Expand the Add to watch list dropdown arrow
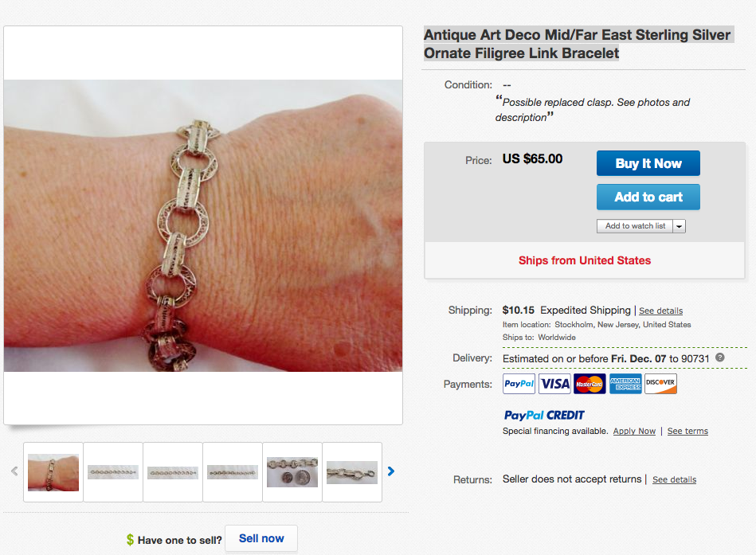756x555 pixels. point(679,226)
